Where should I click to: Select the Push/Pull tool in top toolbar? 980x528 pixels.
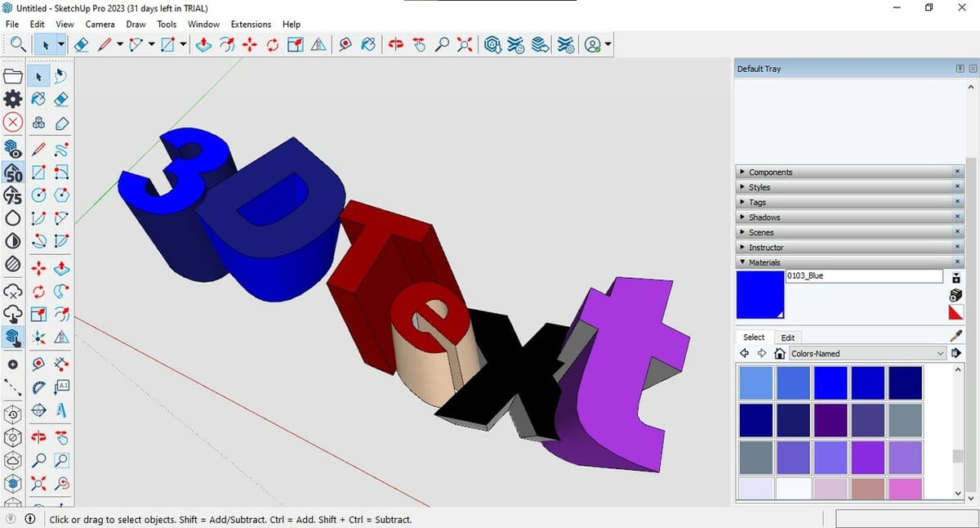coord(203,45)
